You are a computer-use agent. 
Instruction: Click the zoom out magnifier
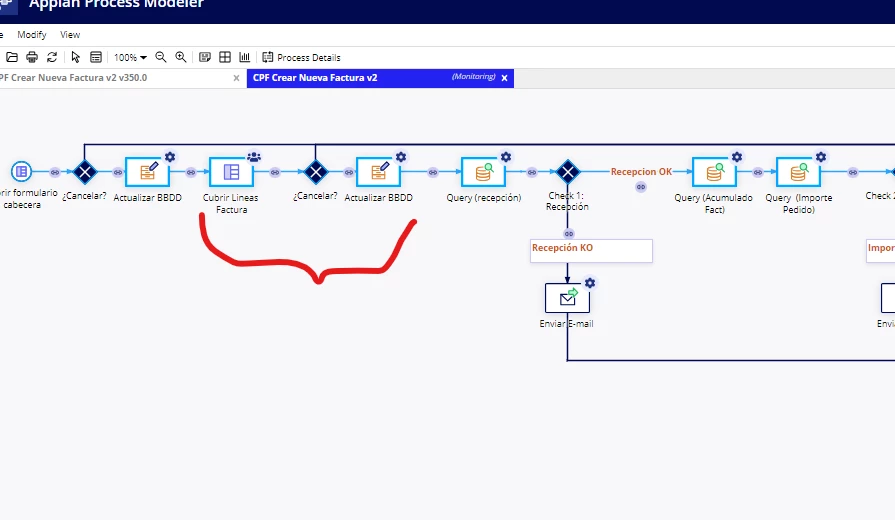161,57
